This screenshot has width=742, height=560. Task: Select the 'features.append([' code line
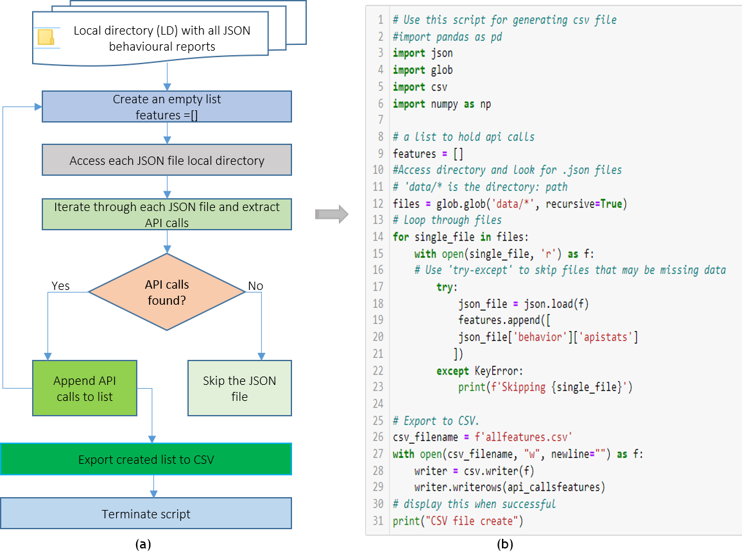tap(504, 320)
